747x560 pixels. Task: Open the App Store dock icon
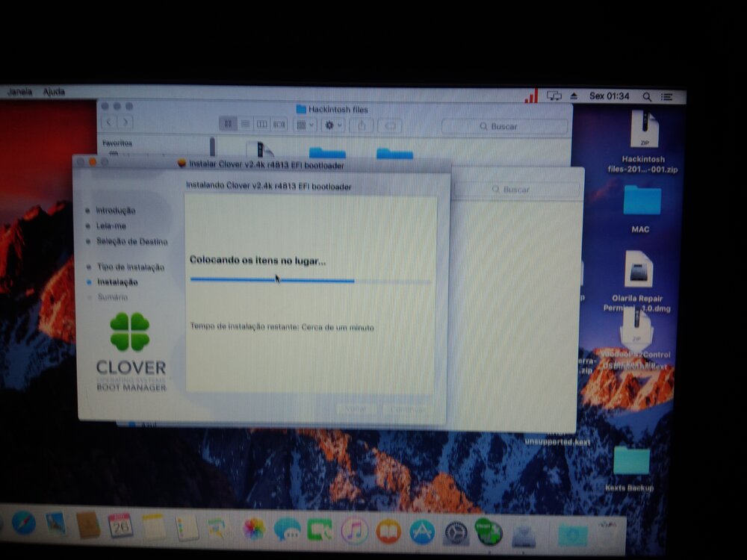click(422, 532)
